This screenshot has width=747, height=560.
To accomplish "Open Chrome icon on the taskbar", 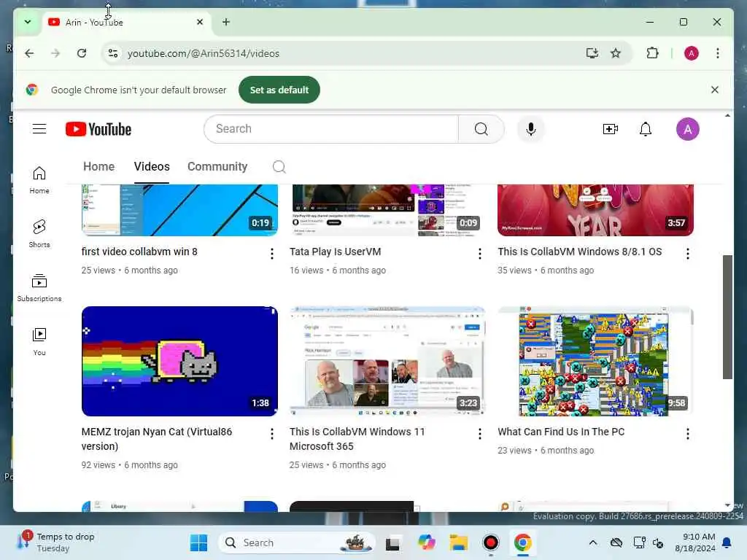I will 522,542.
